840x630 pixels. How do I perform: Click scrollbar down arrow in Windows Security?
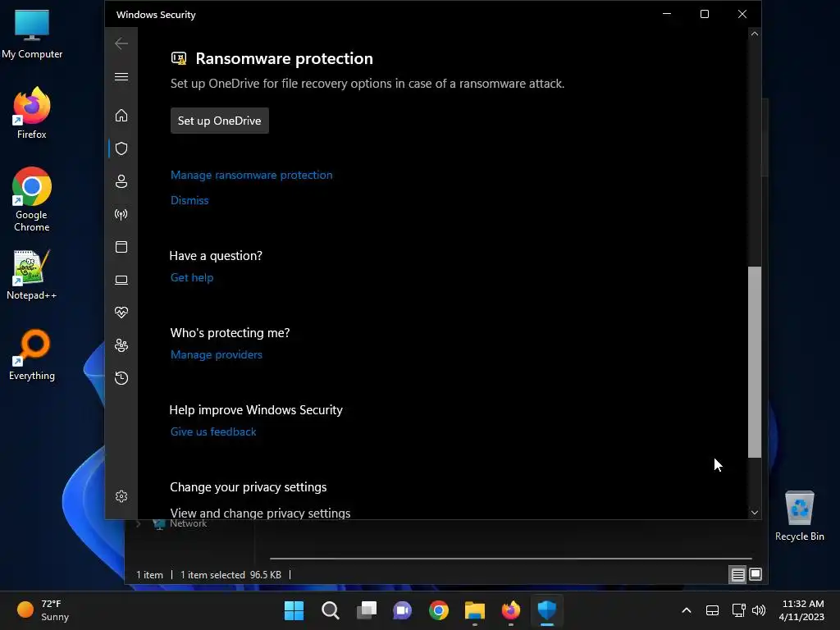(x=755, y=513)
